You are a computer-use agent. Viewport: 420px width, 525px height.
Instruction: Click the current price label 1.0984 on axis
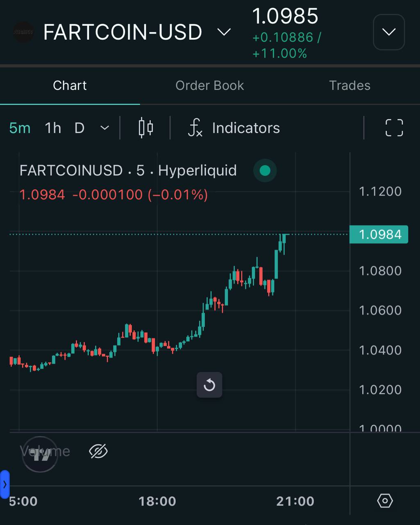pyautogui.click(x=379, y=235)
